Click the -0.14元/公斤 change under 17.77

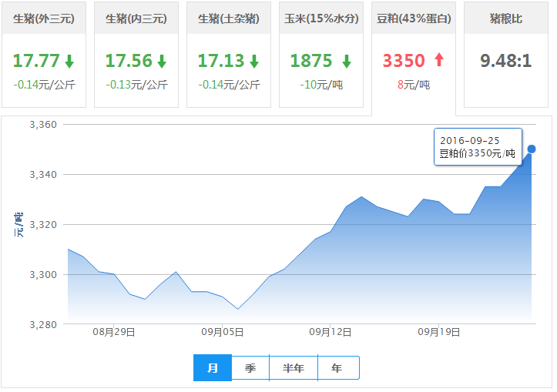[x=45, y=85]
